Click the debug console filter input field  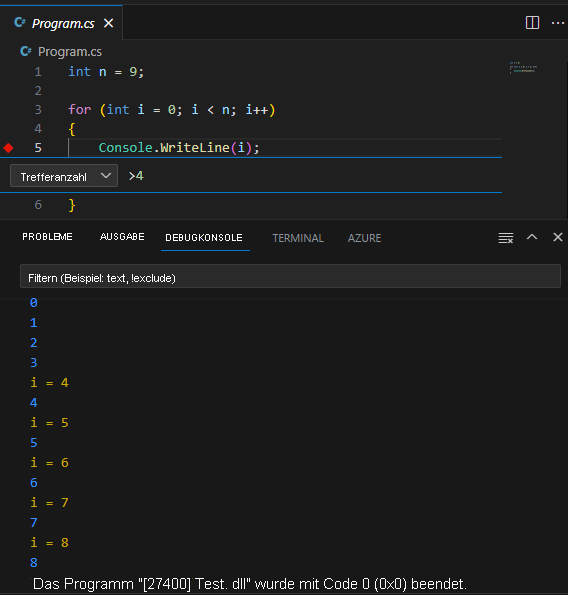click(290, 276)
